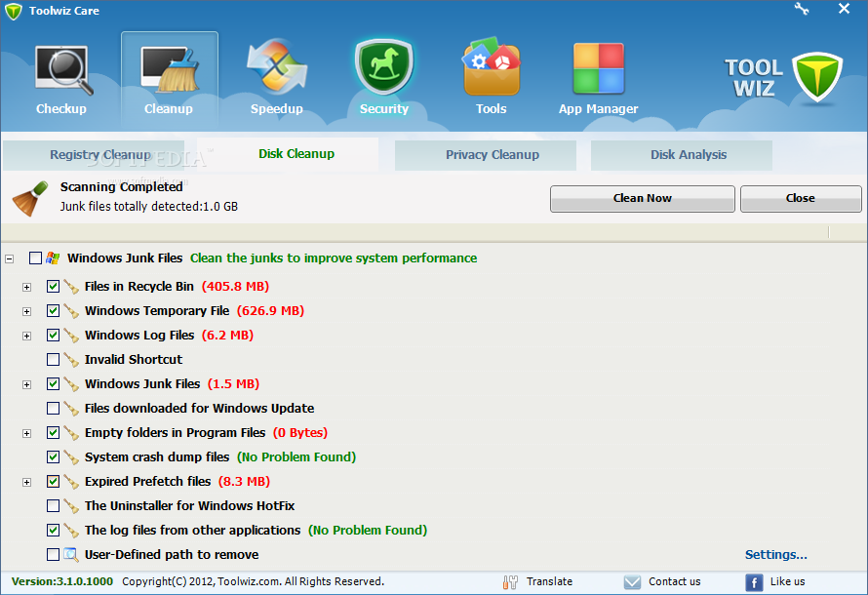Uncheck Windows Log Files checkbox
This screenshot has height=595, width=868.
tap(53, 335)
